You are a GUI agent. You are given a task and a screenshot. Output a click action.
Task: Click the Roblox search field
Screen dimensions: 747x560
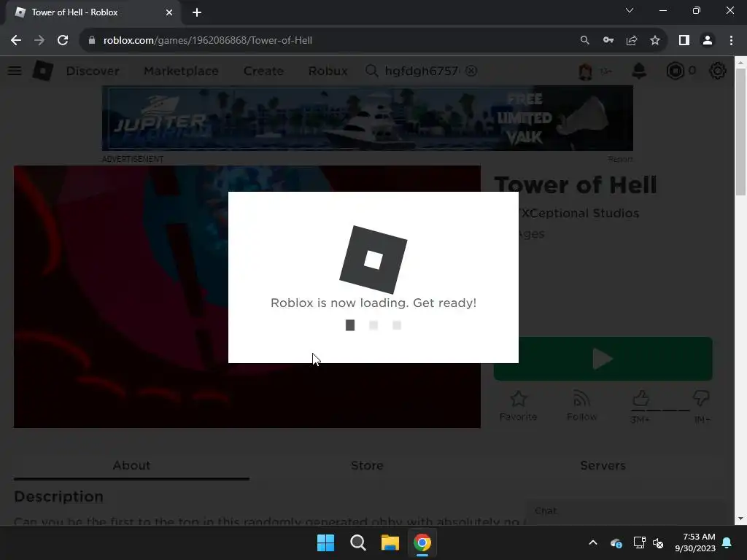pyautogui.click(x=421, y=71)
